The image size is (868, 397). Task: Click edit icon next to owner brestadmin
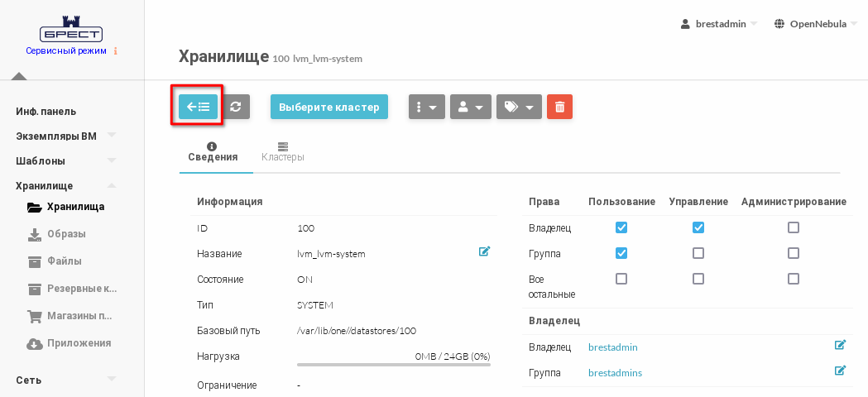840,345
